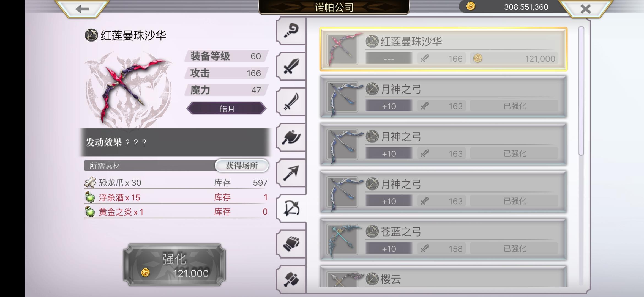644x297 pixels.
Task: Click the gold coin balance display
Action: point(509,7)
